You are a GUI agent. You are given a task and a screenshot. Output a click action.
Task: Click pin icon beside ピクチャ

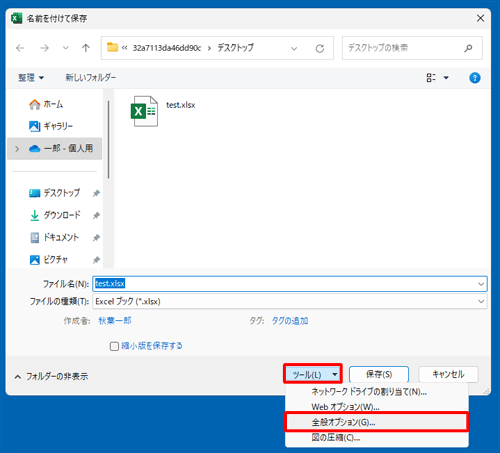[96, 260]
